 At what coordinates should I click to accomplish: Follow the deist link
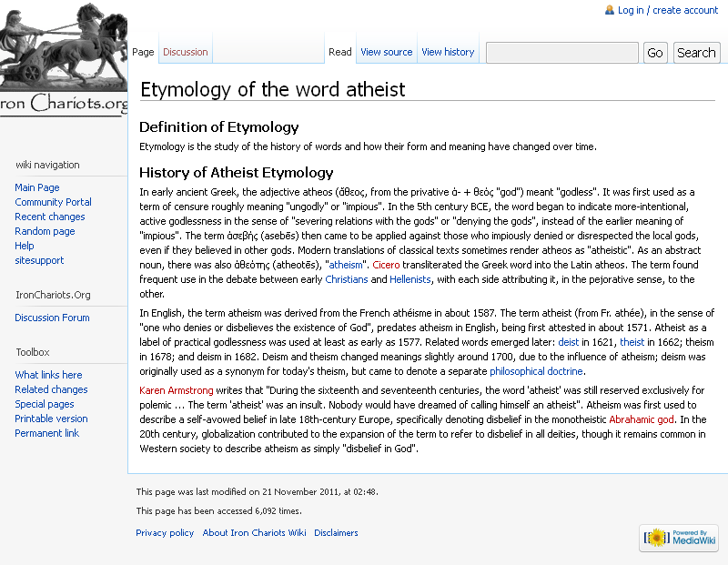tap(568, 342)
